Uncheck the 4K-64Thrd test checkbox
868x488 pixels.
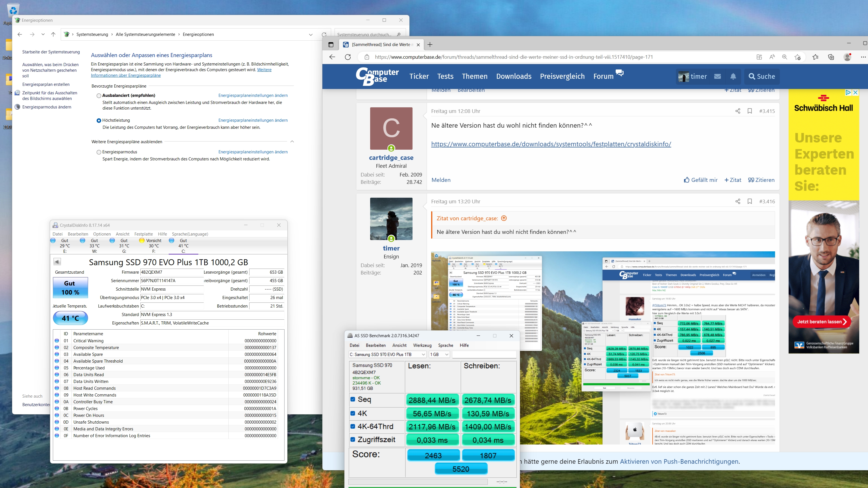click(x=353, y=426)
